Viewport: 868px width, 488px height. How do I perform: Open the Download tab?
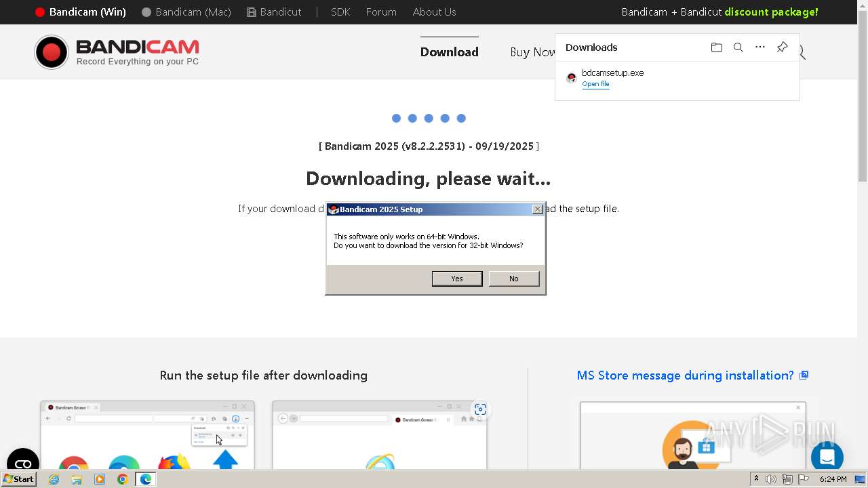point(450,52)
